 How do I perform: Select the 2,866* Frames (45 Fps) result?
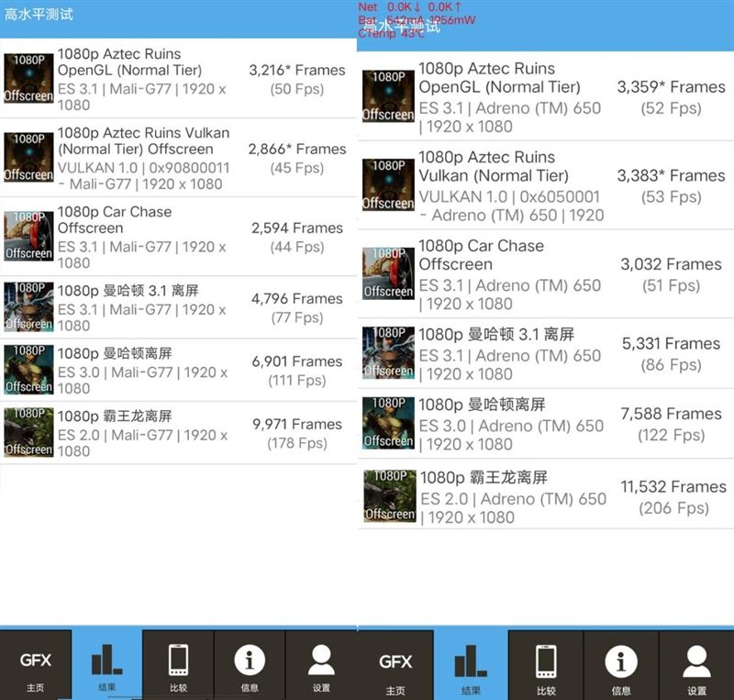297,159
